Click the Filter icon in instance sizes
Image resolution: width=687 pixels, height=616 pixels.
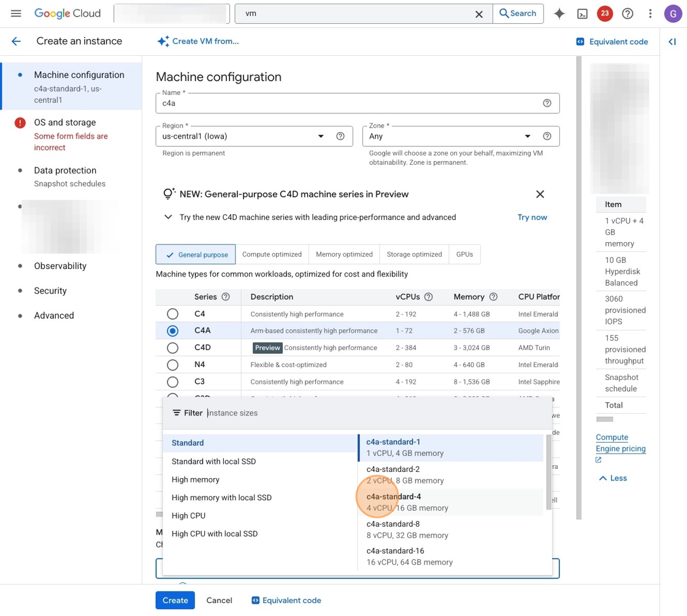[x=176, y=413]
